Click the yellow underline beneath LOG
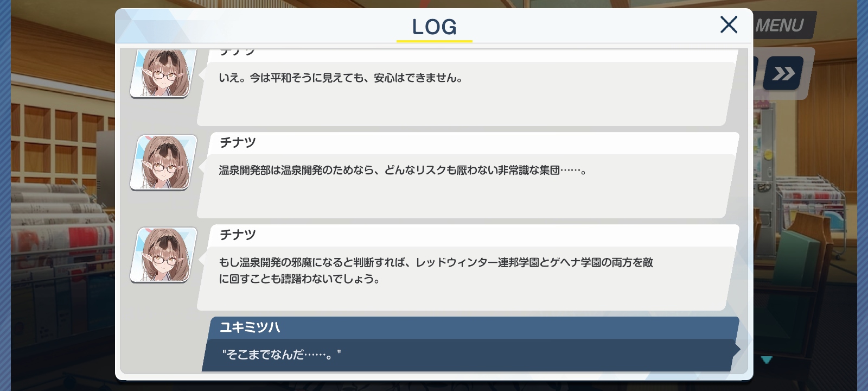Screen dimensions: 868x391 click(434, 40)
